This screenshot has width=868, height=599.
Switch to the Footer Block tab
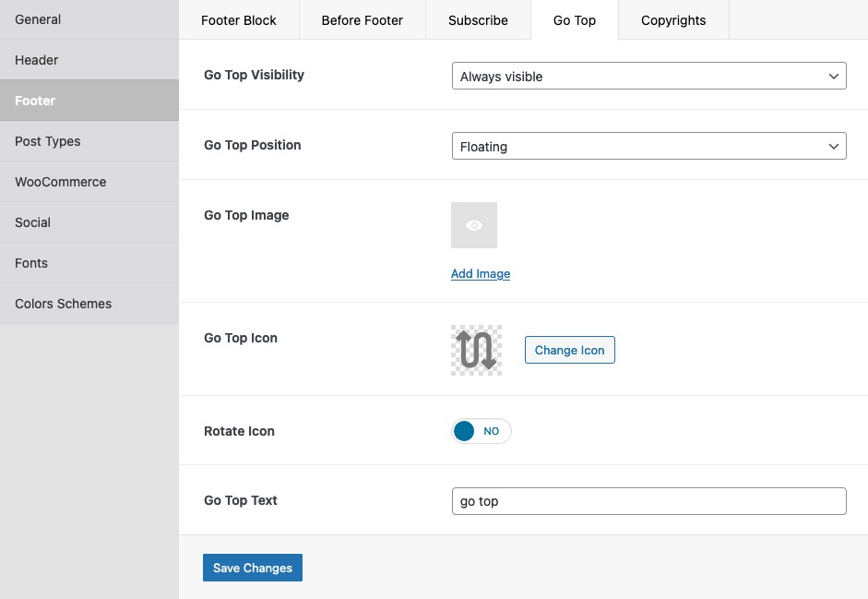(x=239, y=20)
